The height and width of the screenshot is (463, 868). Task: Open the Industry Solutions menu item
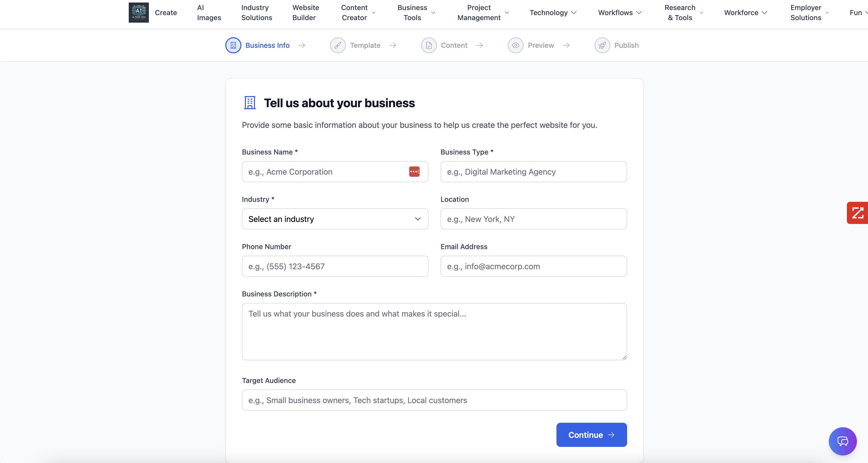(256, 13)
